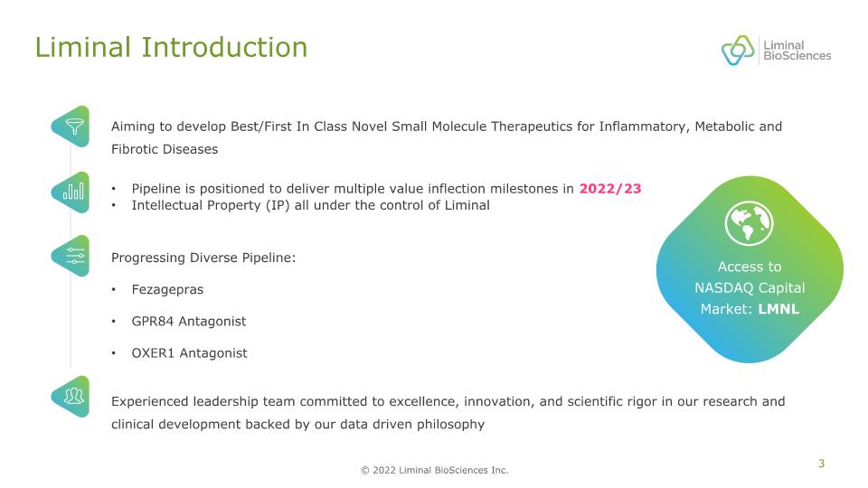This screenshot has height=488, width=868.
Task: Click the pink 2022/23 text
Action: (609, 189)
